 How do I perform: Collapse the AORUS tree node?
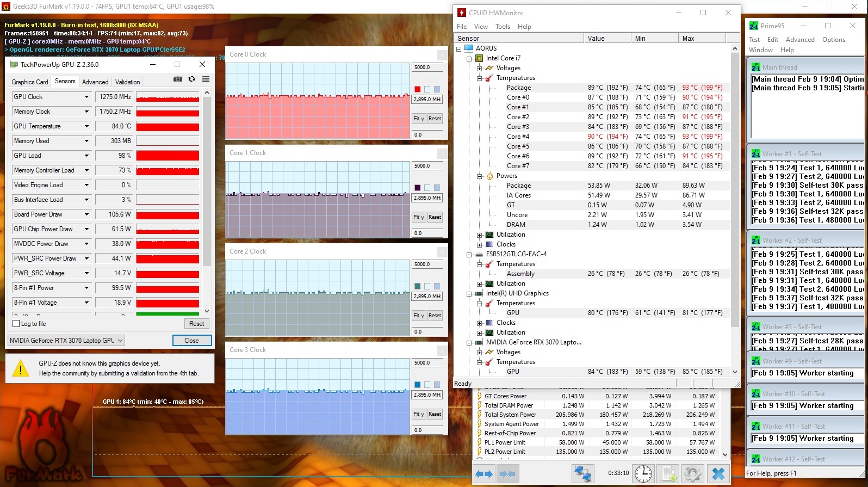click(458, 48)
